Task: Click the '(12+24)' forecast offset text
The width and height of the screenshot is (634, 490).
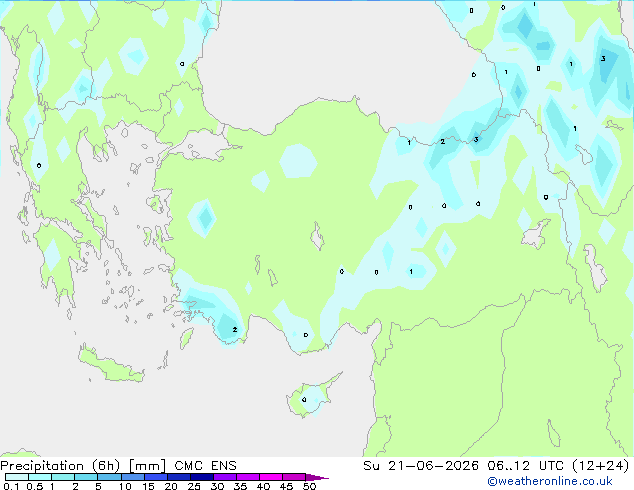Action: coord(601,466)
